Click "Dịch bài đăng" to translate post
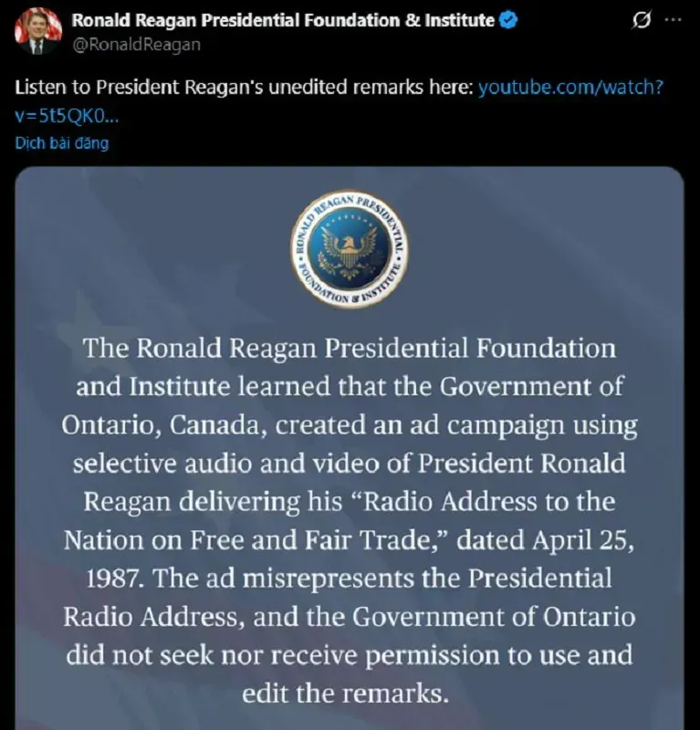The height and width of the screenshot is (730, 700). click(61, 143)
